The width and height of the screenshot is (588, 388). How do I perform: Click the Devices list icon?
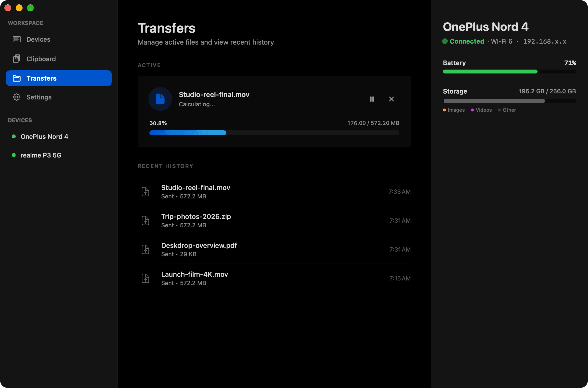coord(17,39)
